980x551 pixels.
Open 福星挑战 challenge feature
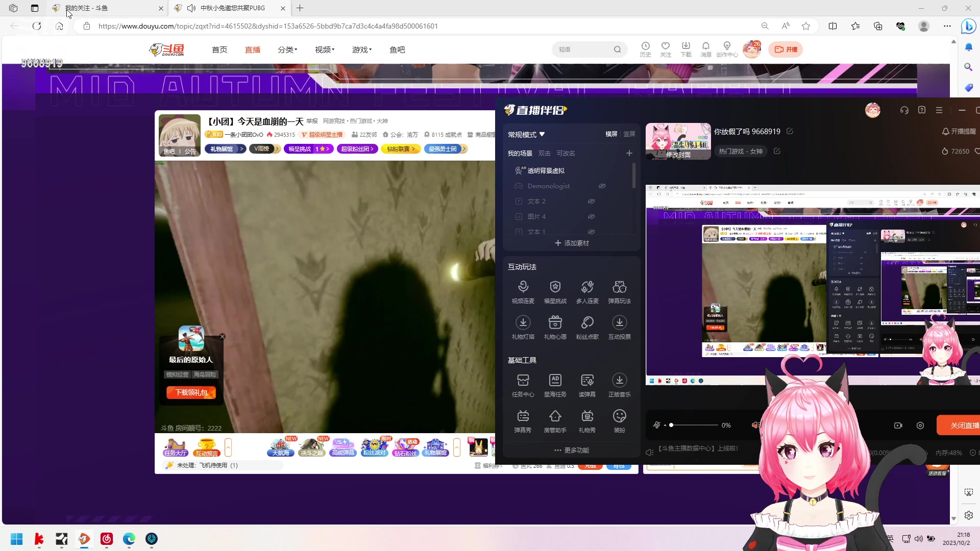tap(555, 292)
